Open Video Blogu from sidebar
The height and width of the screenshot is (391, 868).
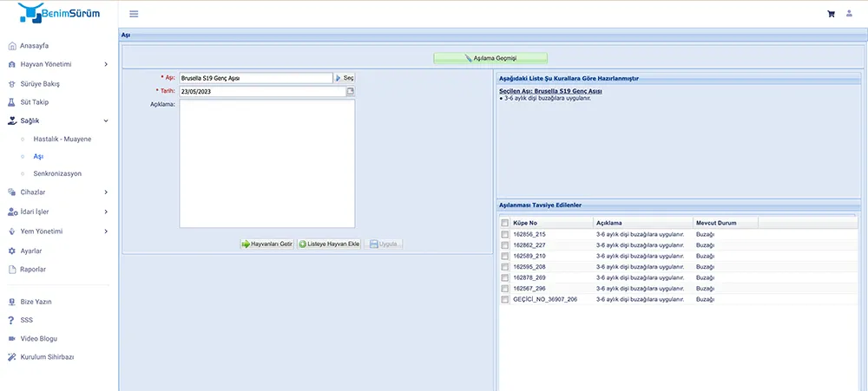pyautogui.click(x=38, y=338)
